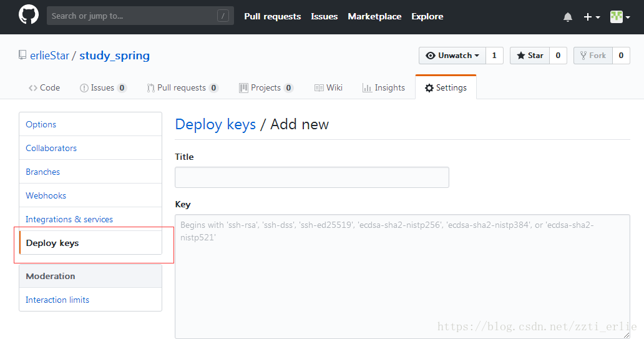Open the user avatar menu

(x=620, y=17)
